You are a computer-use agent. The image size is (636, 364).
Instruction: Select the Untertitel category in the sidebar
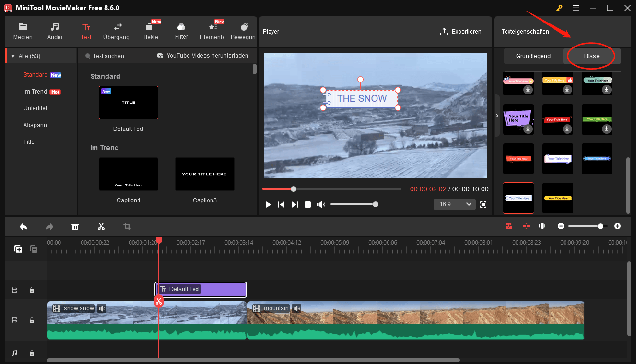click(35, 108)
